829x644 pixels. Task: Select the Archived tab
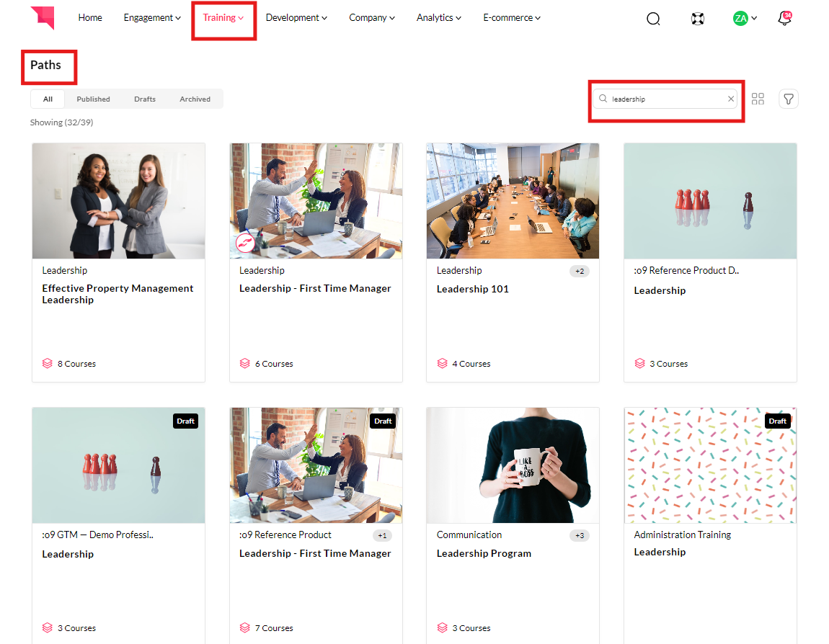tap(195, 99)
